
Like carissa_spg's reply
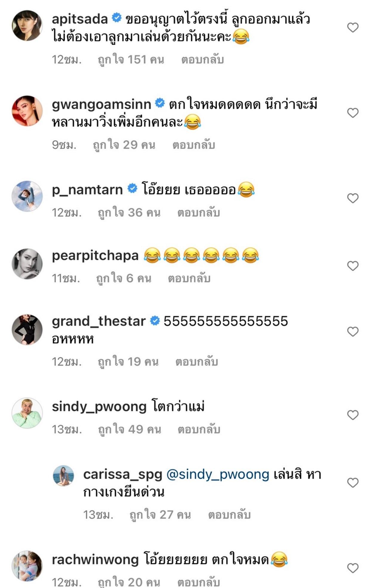tap(353, 483)
